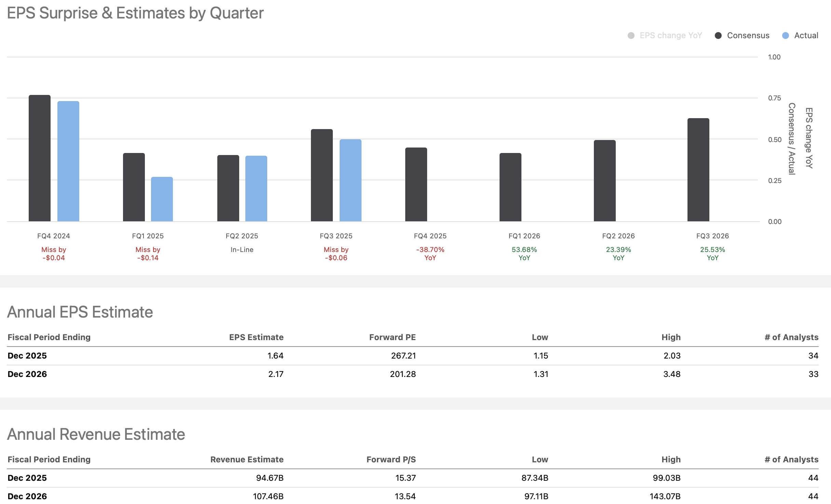This screenshot has width=831, height=504.
Task: Click the # of Analysts column header
Action: (x=791, y=337)
